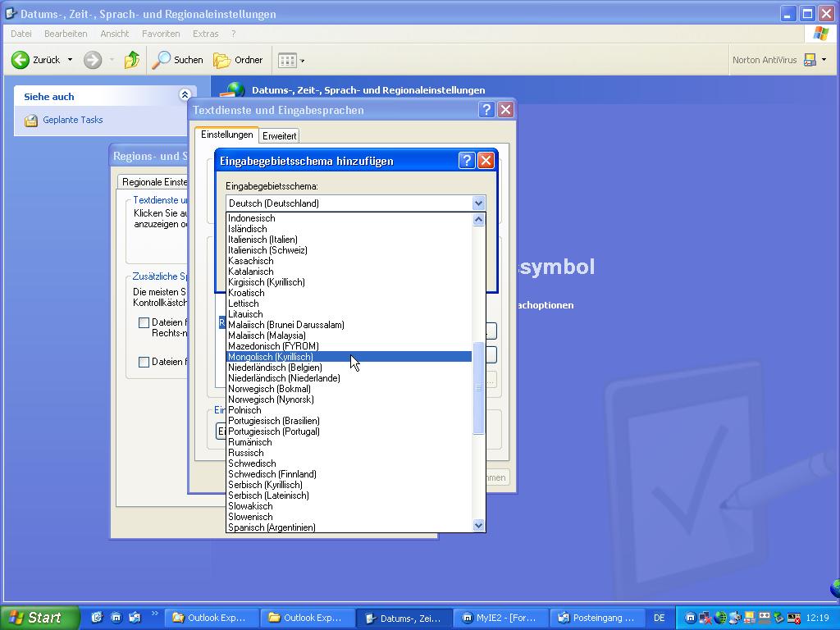Open Zurück history dropdown arrow
The width and height of the screenshot is (840, 630).
[71, 60]
